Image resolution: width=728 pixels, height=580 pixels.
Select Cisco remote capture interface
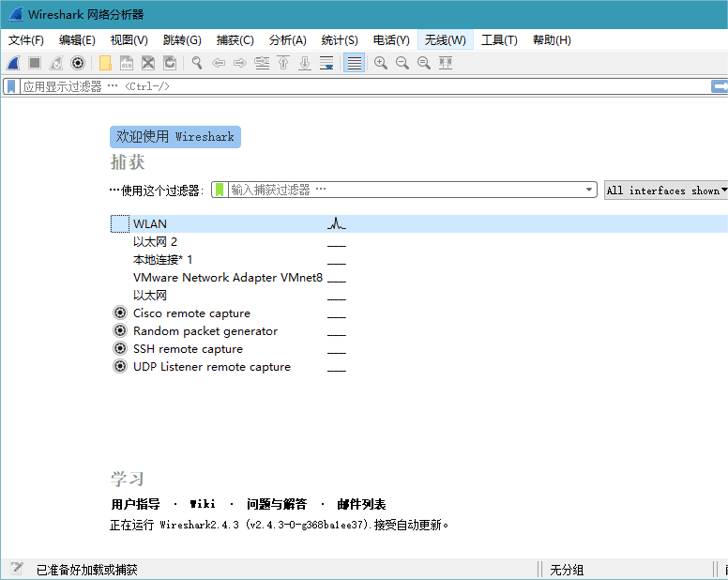191,313
